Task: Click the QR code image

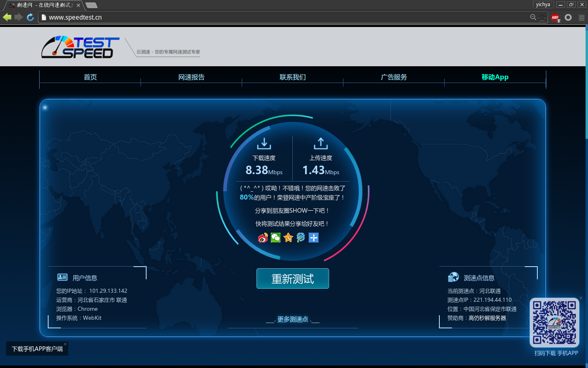Action: [555, 322]
